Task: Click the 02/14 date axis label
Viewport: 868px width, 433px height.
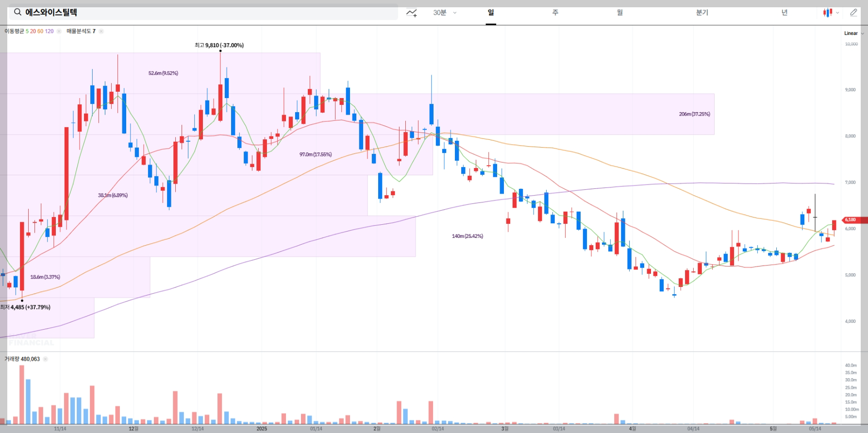Action: pyautogui.click(x=437, y=429)
